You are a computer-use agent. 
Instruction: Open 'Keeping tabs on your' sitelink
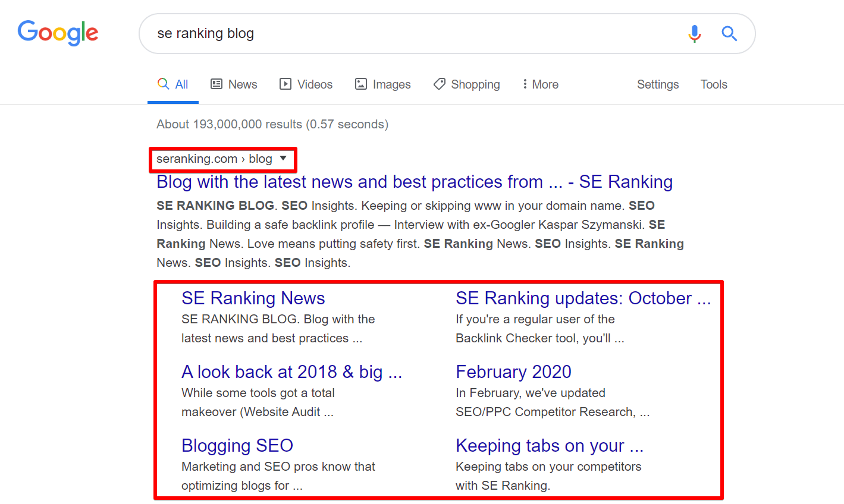point(550,445)
